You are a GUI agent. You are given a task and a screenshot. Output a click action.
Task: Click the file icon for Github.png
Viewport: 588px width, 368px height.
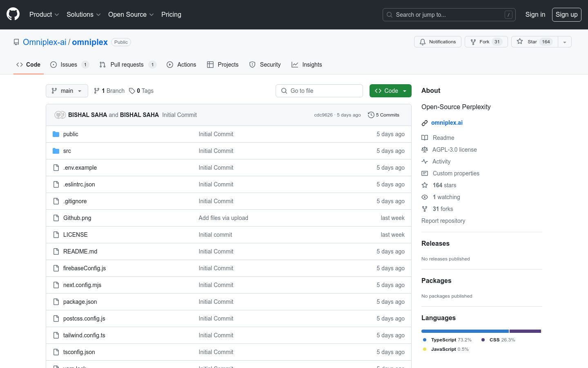(x=56, y=218)
